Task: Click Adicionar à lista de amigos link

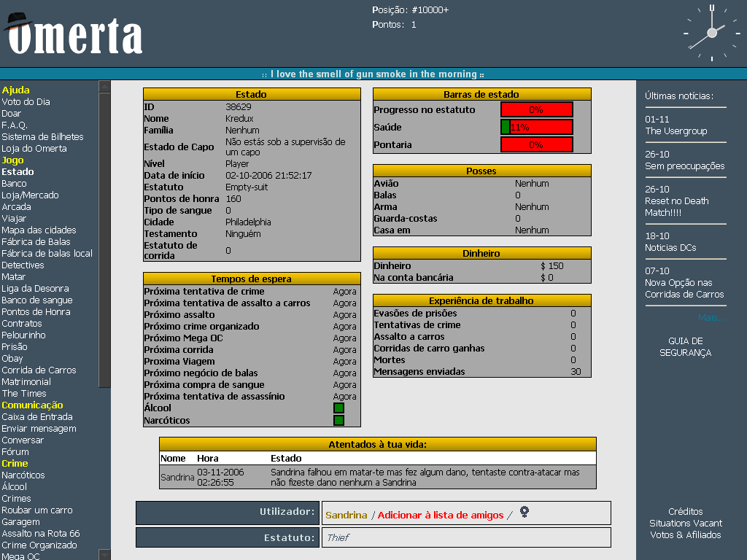Action: [440, 516]
